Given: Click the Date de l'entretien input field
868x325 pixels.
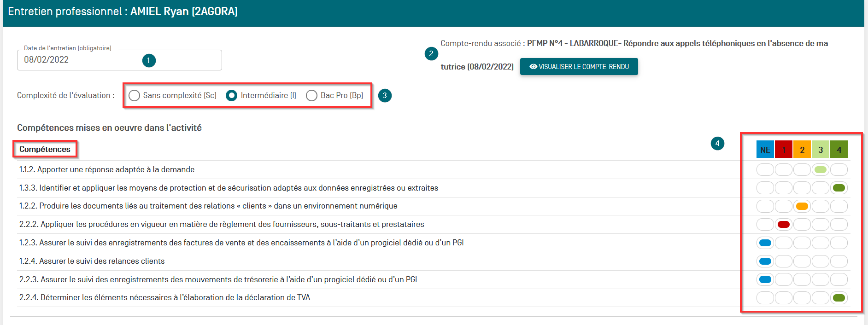Looking at the screenshot, I should tap(83, 60).
